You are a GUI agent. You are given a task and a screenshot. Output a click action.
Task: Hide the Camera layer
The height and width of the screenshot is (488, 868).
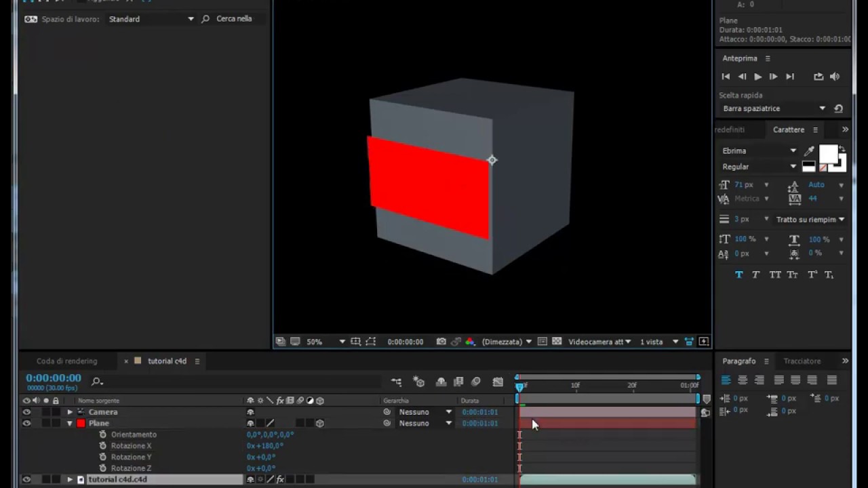click(x=26, y=412)
